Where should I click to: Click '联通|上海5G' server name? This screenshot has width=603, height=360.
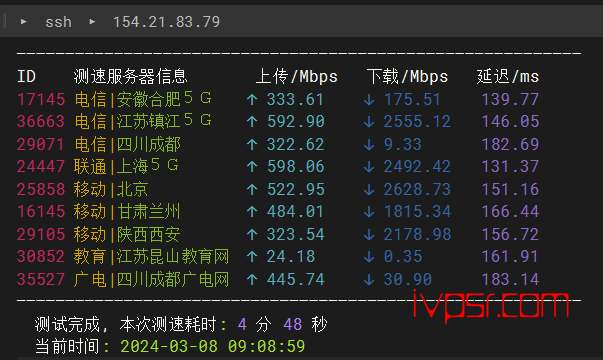[127, 166]
